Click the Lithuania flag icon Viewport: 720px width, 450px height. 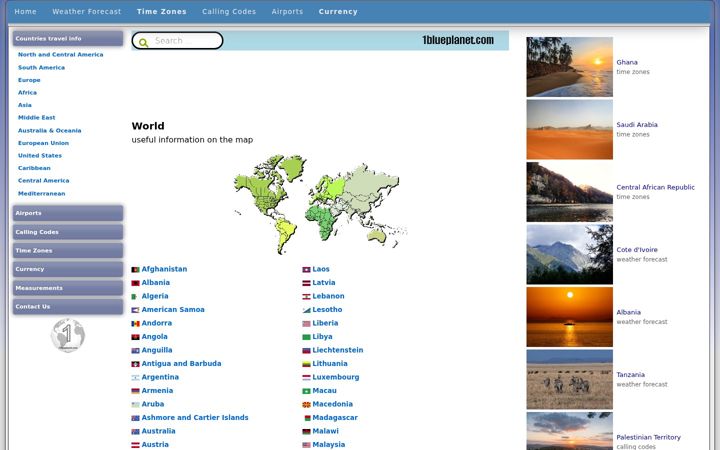[306, 364]
